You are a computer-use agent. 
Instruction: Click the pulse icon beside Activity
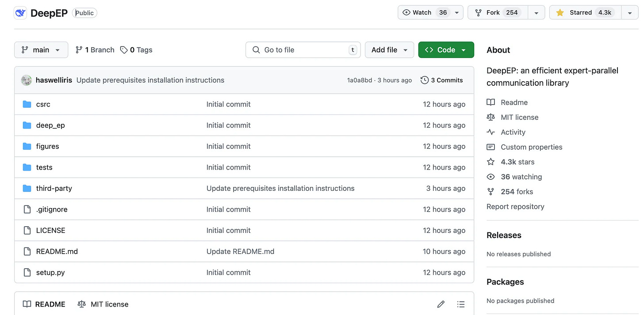(491, 132)
